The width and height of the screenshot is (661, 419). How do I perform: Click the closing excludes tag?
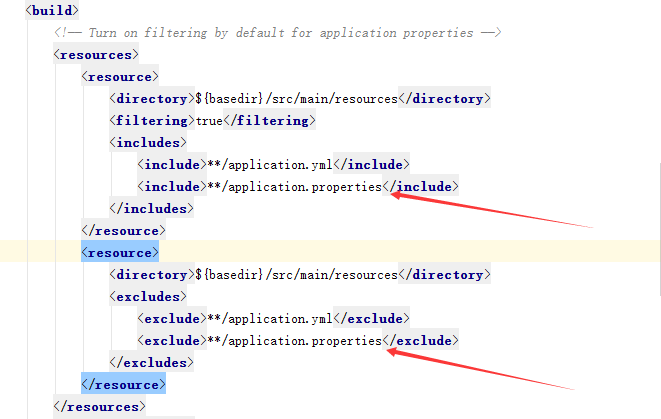click(150, 362)
